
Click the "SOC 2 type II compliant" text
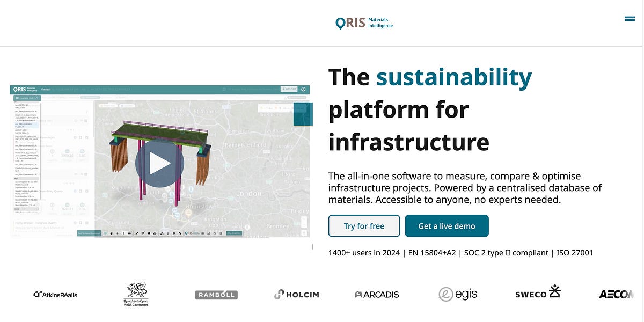coord(507,252)
